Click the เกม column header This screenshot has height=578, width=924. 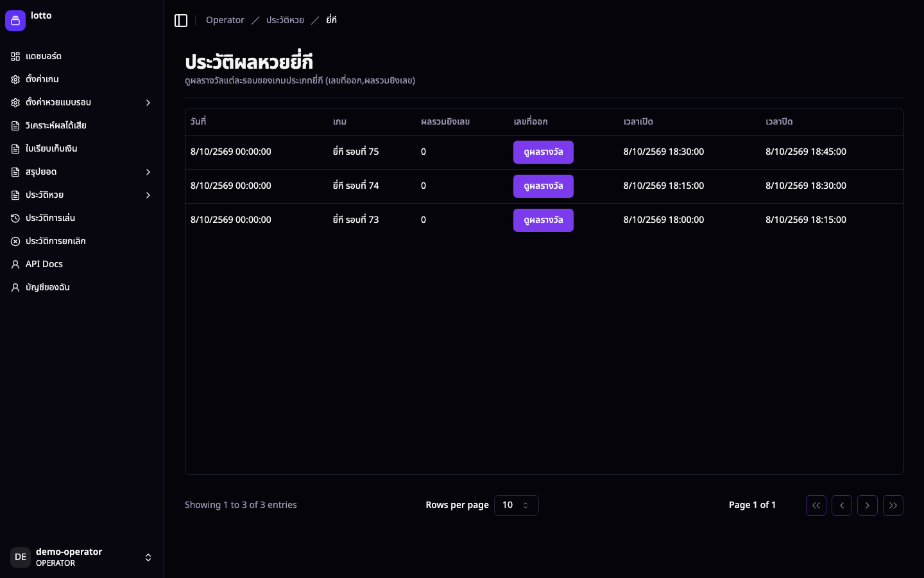click(x=339, y=122)
